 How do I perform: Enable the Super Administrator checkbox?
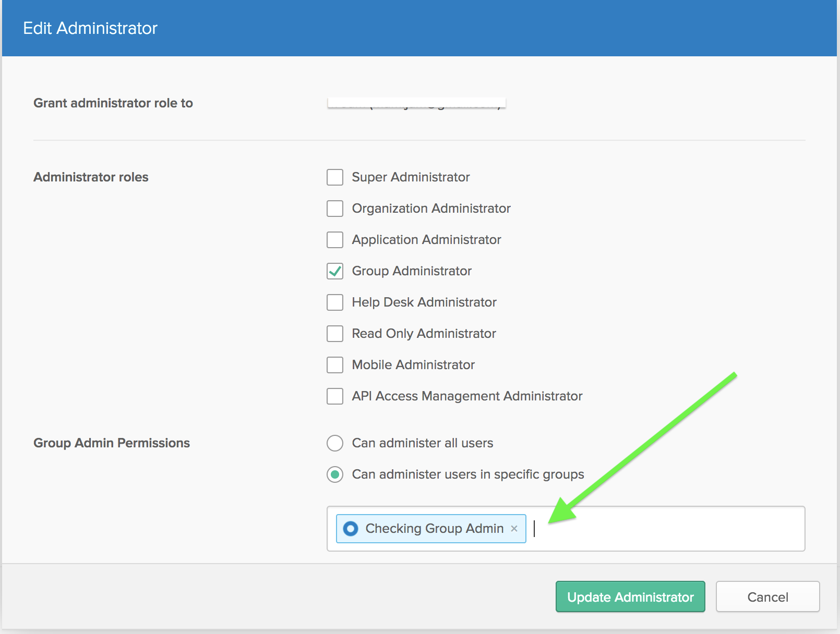tap(335, 177)
